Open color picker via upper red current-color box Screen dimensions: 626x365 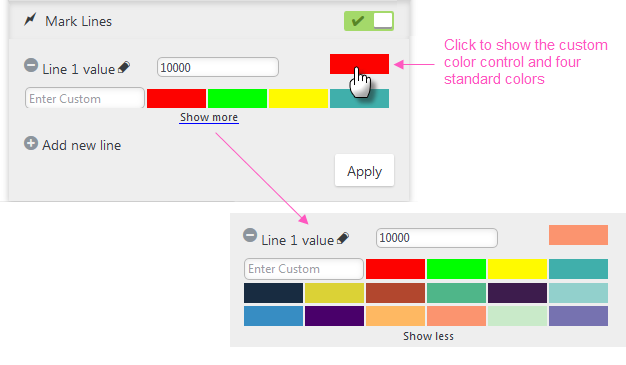(x=359, y=64)
